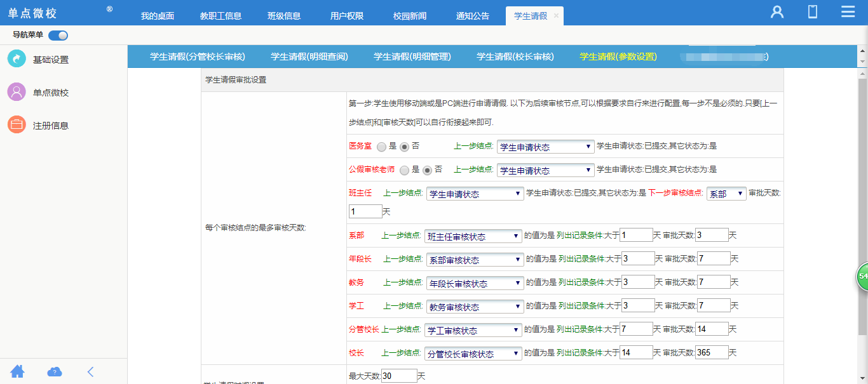Open the user profile icon
Image resolution: width=868 pixels, height=384 pixels.
(776, 12)
